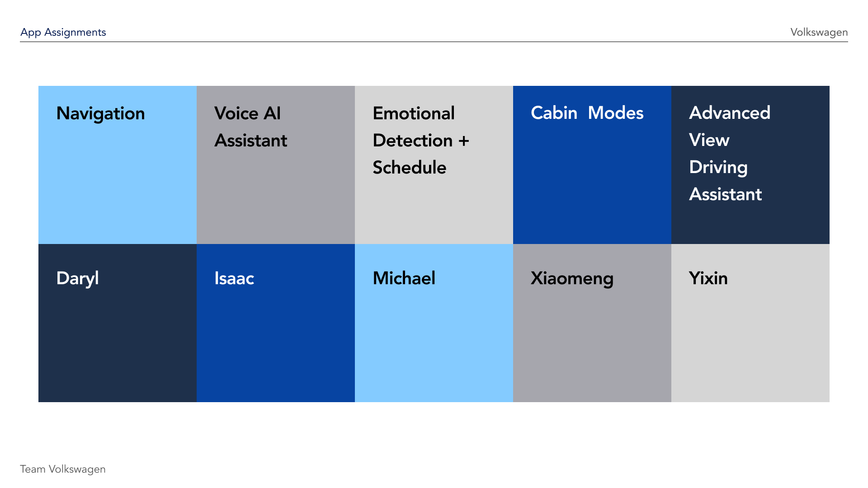Click the horizontal divider line below the header
The image size is (868, 488).
point(434,42)
